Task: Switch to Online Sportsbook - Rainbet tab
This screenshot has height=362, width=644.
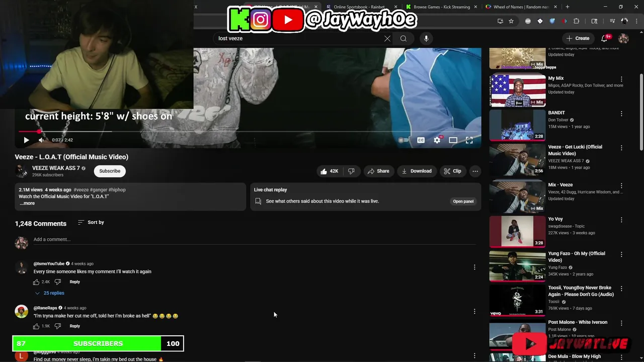Action: click(x=360, y=7)
